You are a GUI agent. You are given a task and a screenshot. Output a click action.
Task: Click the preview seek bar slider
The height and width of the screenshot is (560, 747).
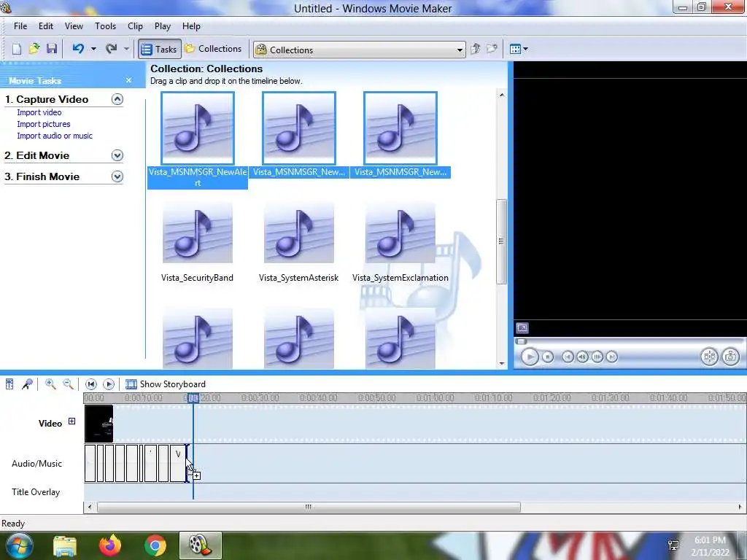coord(521,341)
